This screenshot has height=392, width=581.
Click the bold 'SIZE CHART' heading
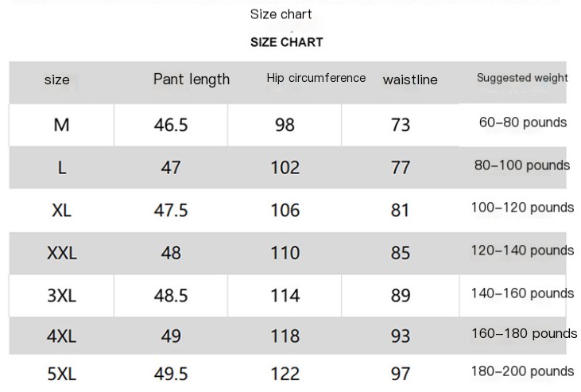286,42
